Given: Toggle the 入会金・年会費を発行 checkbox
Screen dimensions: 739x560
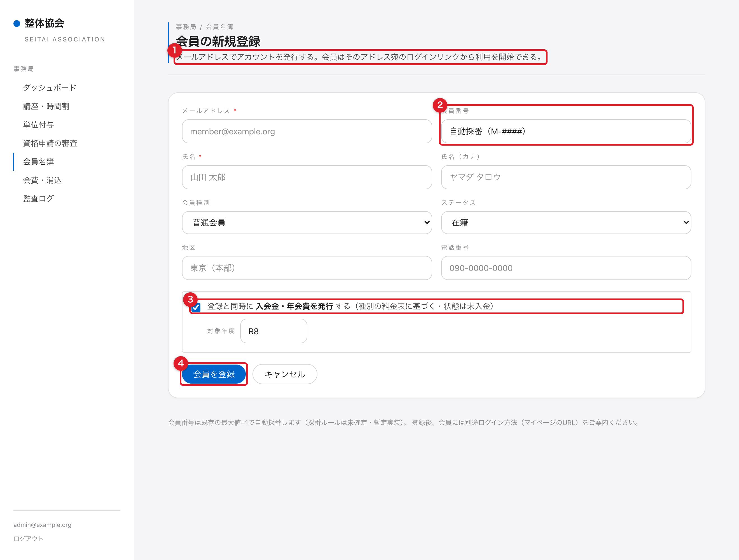Looking at the screenshot, I should [x=196, y=307].
